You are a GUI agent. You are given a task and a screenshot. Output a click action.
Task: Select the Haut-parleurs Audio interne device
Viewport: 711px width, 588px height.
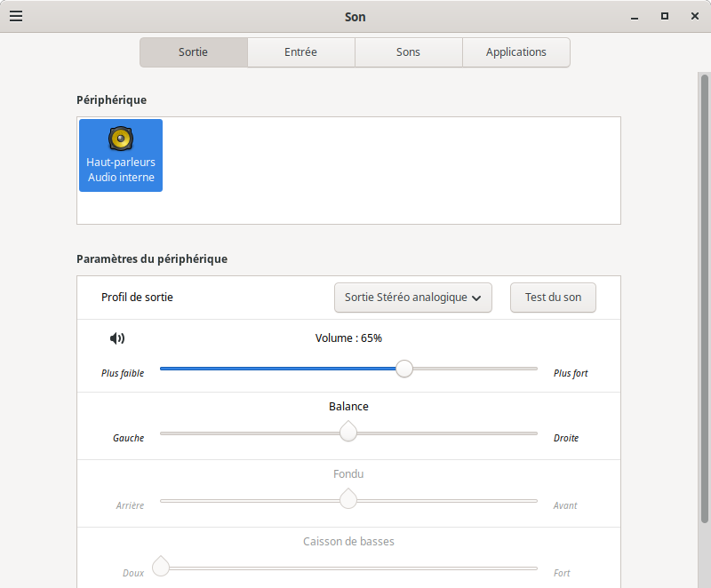click(121, 155)
